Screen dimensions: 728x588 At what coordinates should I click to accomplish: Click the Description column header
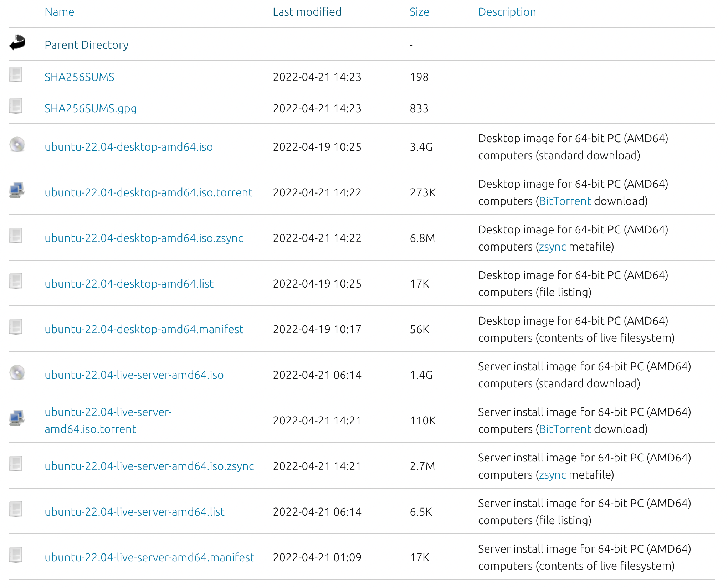507,12
